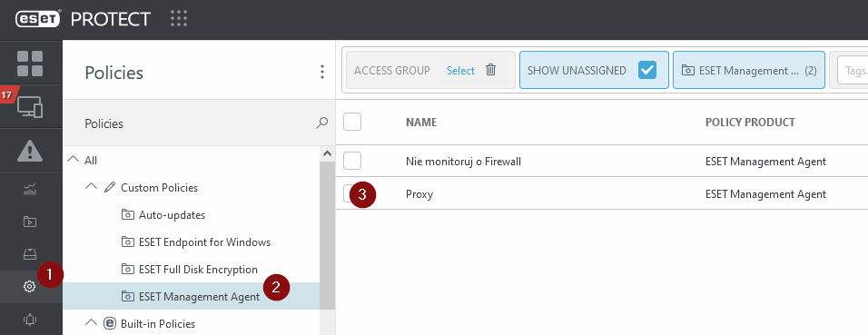This screenshot has height=335, width=868.
Task: Open the Proxy policy row name
Action: 419,193
